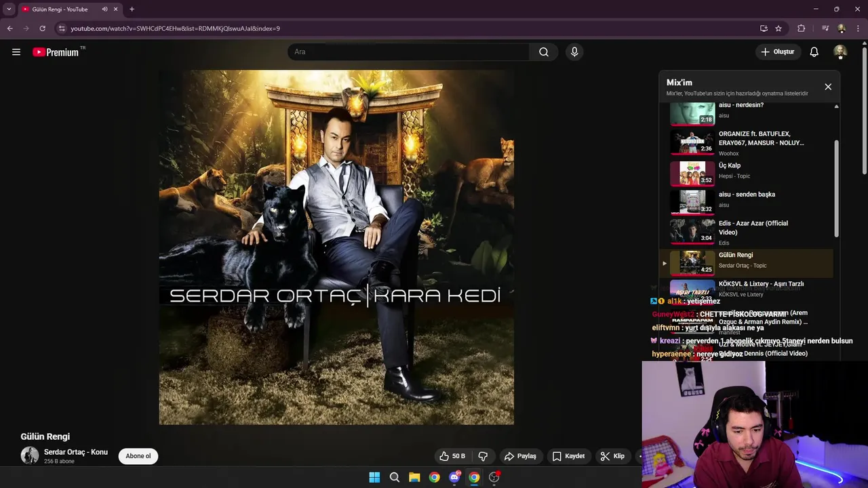Go back in browser history
868x488 pixels.
(x=10, y=28)
